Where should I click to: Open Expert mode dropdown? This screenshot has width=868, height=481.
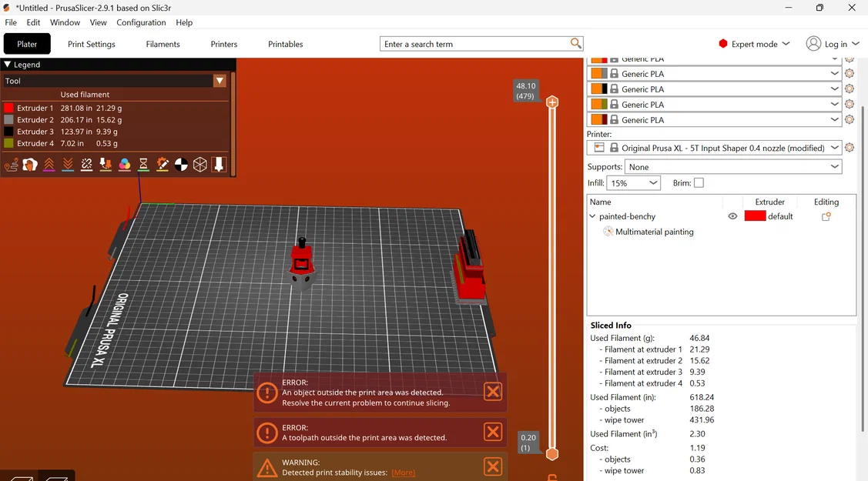pyautogui.click(x=754, y=44)
